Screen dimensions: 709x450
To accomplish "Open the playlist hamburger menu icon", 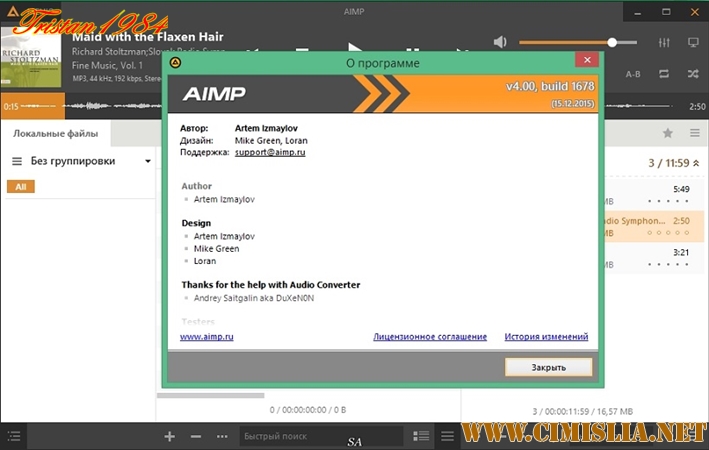I will [693, 133].
